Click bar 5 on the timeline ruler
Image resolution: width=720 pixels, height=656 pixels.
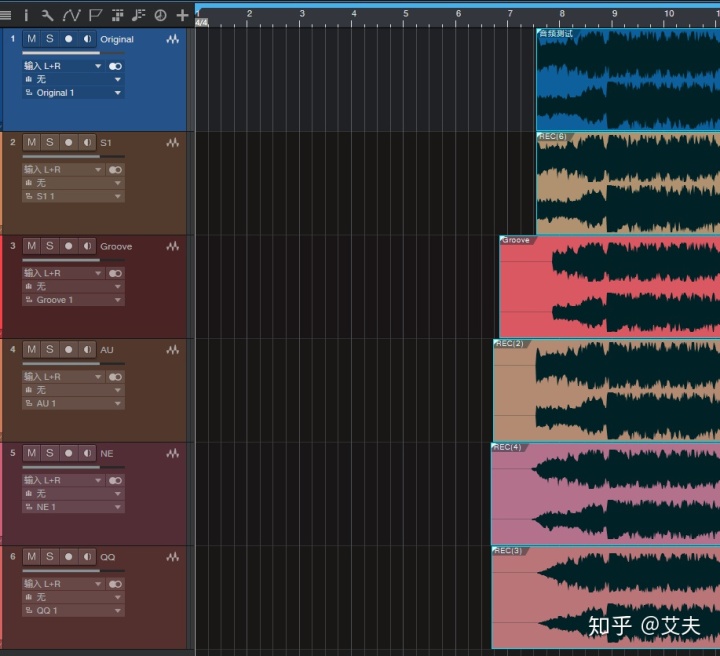click(x=405, y=14)
